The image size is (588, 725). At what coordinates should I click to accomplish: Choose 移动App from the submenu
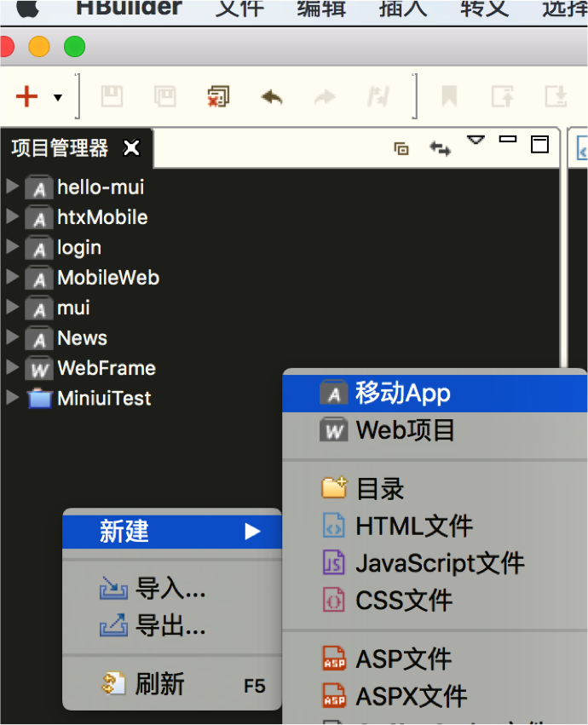pos(402,393)
